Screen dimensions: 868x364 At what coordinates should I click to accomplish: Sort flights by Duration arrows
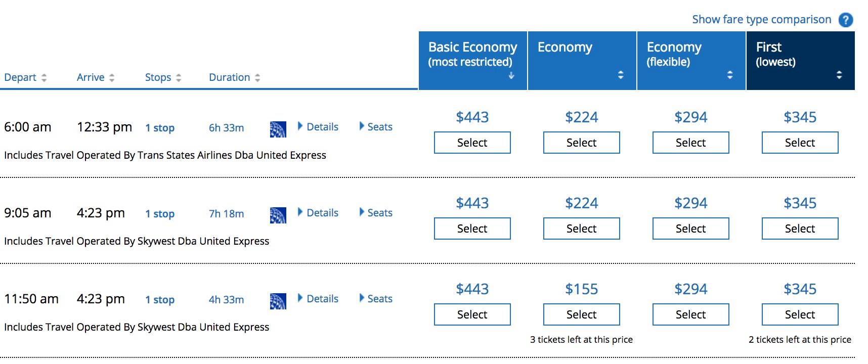(x=257, y=78)
